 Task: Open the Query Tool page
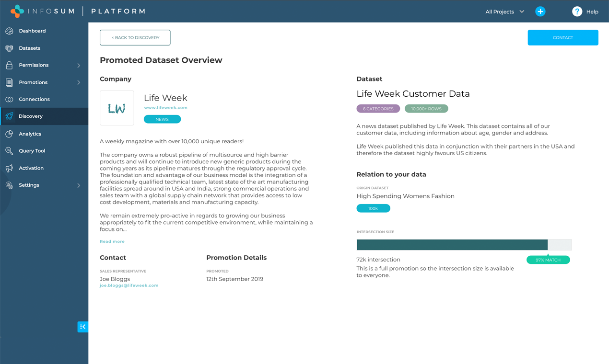coord(44,151)
